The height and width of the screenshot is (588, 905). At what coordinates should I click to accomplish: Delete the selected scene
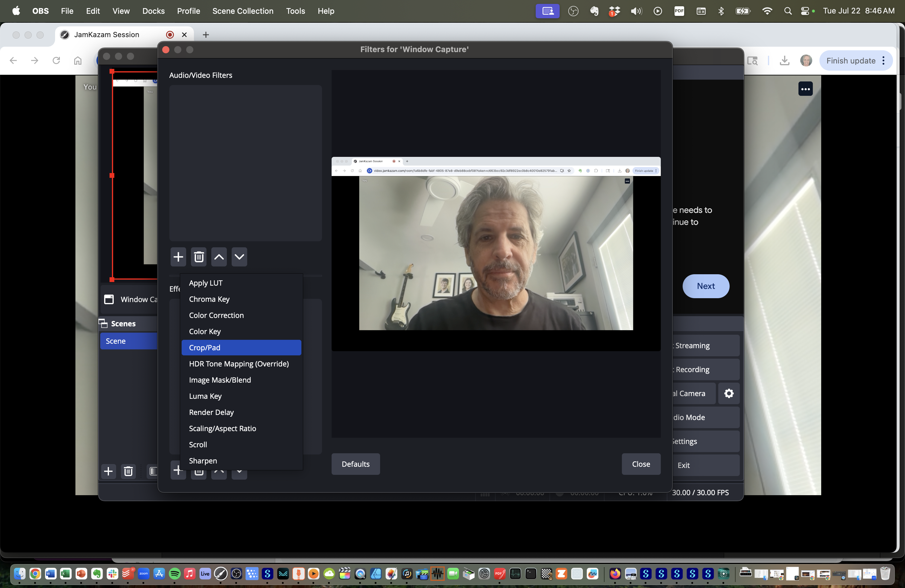click(128, 471)
